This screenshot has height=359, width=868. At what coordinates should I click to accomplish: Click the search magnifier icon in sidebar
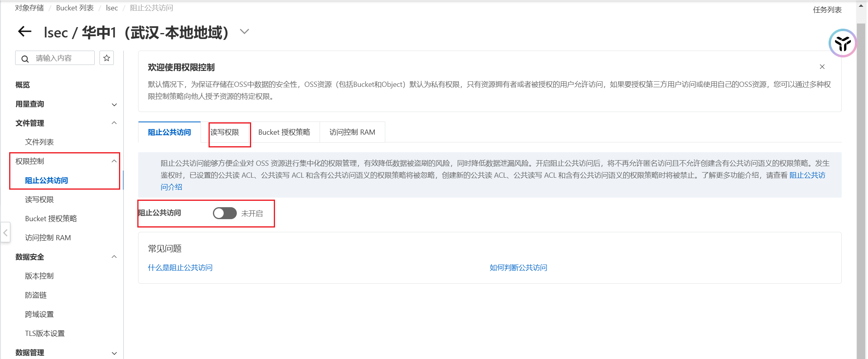[x=25, y=59]
